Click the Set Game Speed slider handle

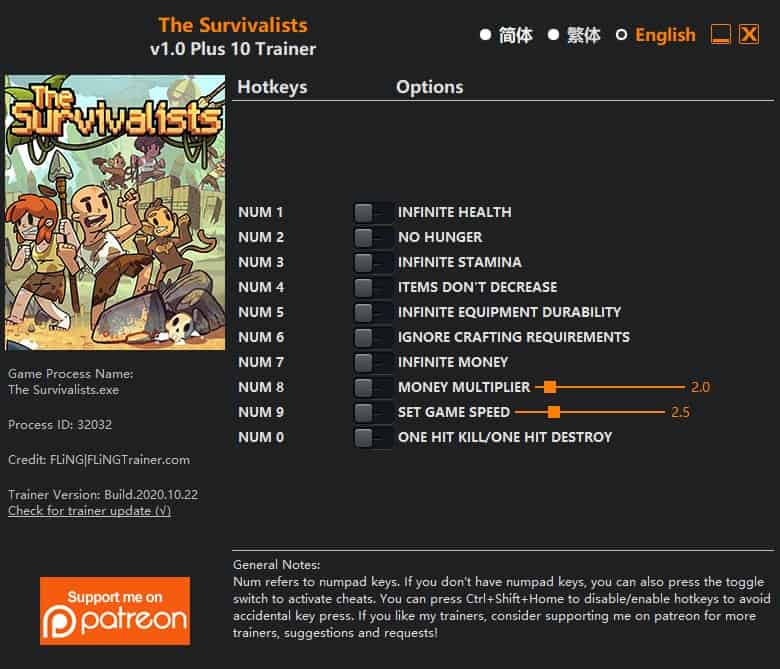point(554,412)
